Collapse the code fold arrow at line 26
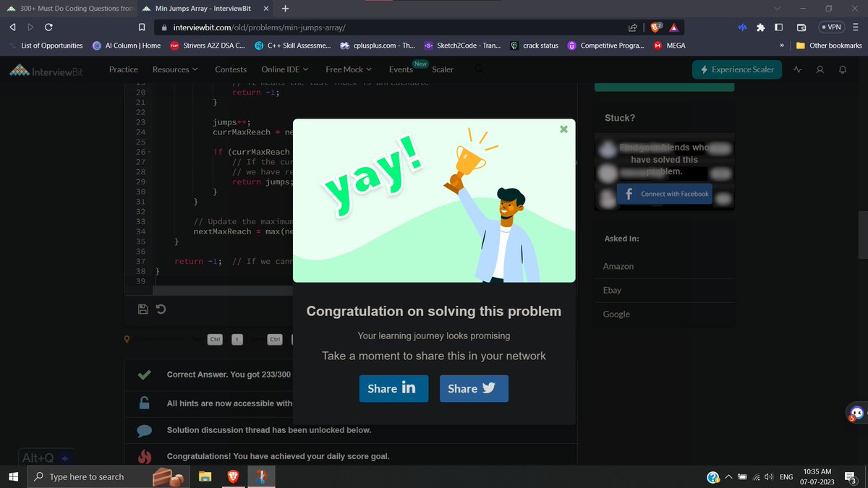Viewport: 868px width, 488px height. (x=149, y=152)
